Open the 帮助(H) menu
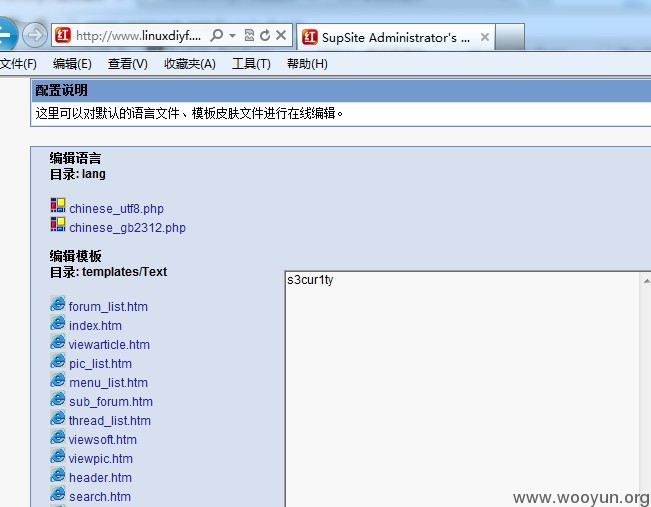This screenshot has height=507, width=651. 307,64
